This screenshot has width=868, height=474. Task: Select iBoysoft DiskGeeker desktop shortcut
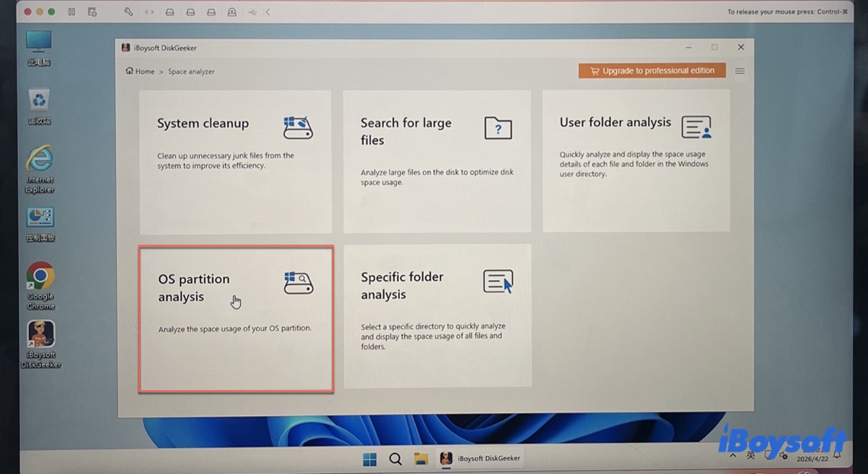click(x=41, y=344)
